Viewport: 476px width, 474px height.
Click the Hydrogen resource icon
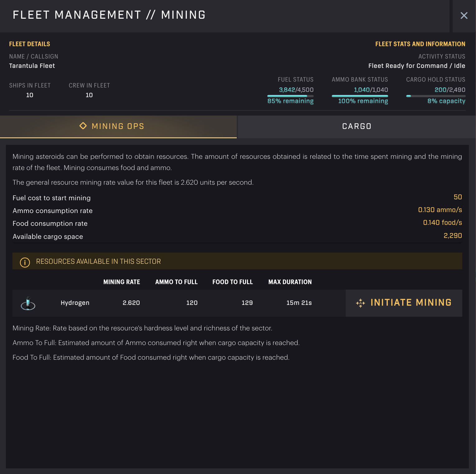point(28,303)
